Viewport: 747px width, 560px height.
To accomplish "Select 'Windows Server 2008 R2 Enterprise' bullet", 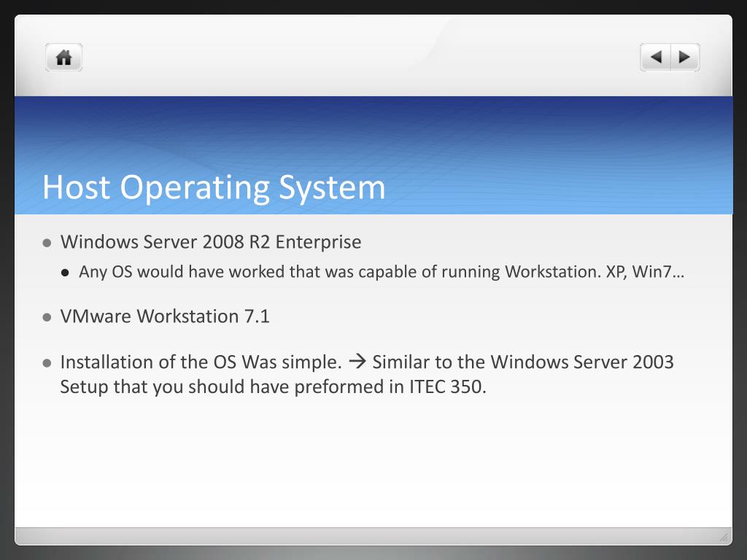I will pos(211,242).
